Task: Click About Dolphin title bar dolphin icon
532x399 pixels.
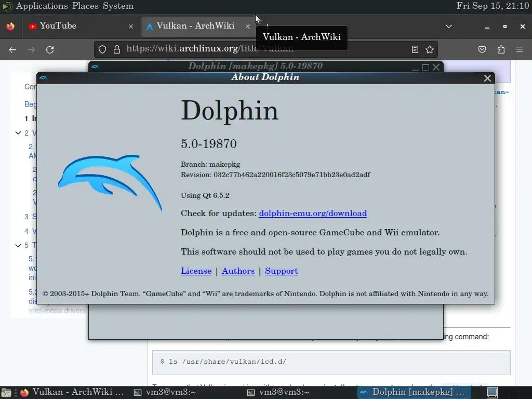Action: coord(44,78)
